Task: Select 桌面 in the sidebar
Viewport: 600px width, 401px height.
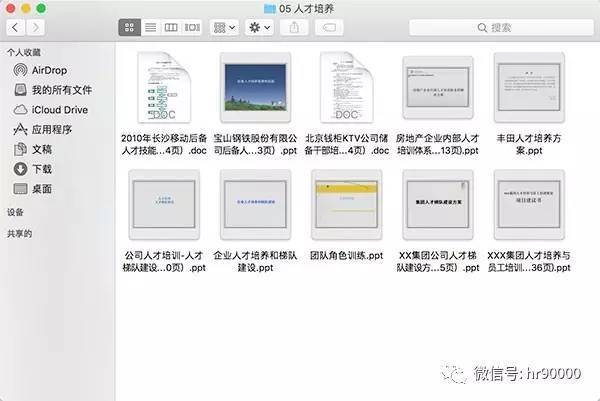Action: click(43, 188)
